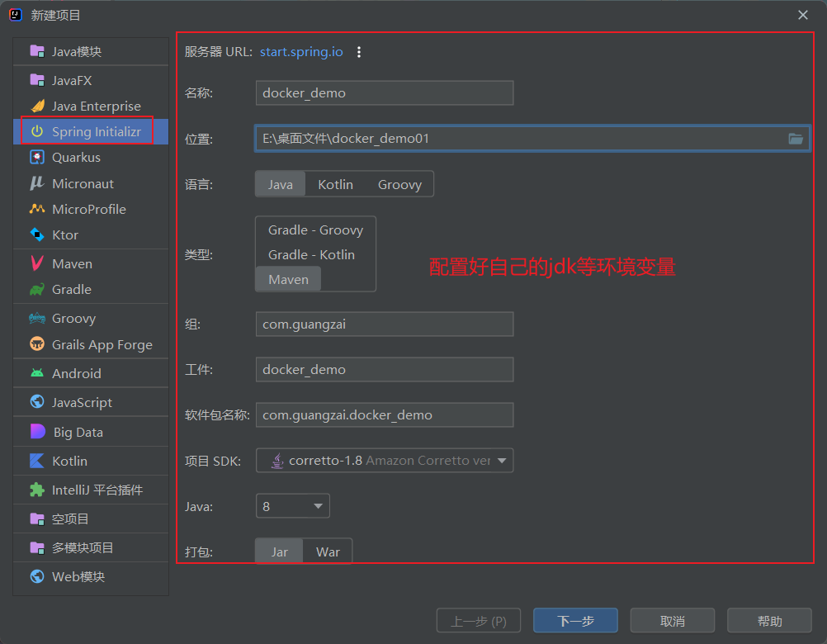Select Jar packaging
827x644 pixels.
click(279, 552)
